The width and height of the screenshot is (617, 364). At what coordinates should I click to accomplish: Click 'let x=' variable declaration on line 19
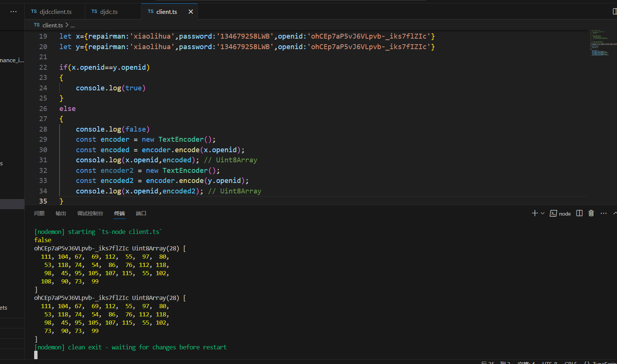point(72,36)
